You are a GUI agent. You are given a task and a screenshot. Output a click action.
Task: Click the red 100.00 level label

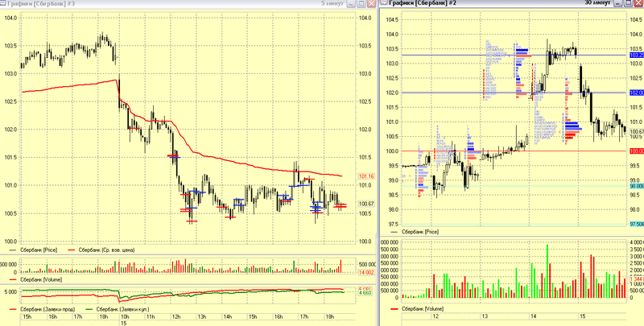(x=637, y=151)
